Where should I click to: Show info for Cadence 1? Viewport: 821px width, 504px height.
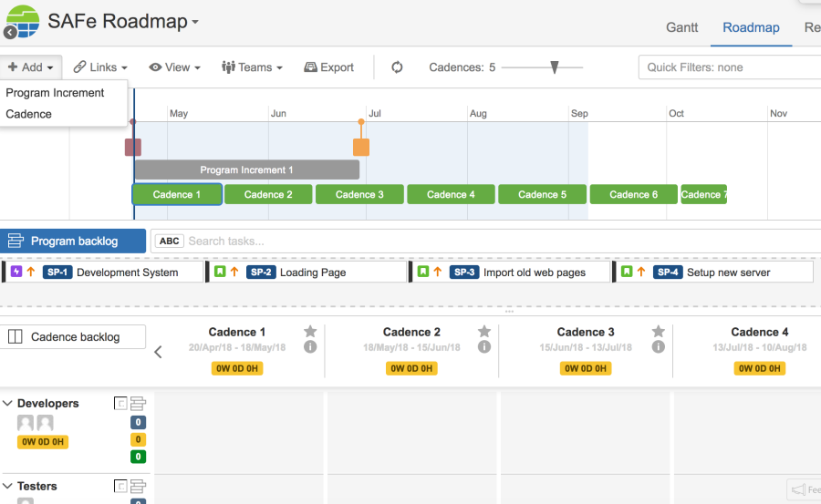(x=310, y=346)
